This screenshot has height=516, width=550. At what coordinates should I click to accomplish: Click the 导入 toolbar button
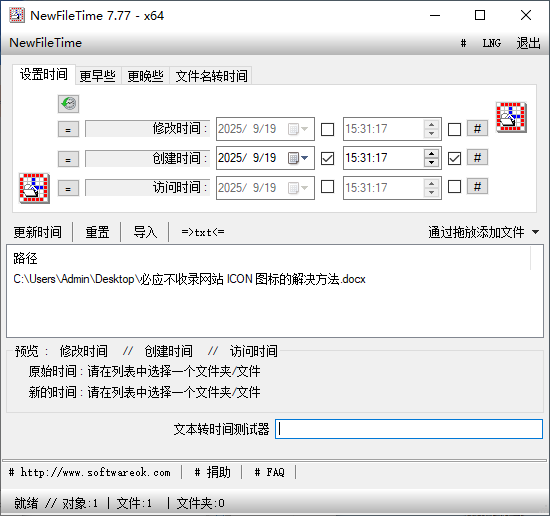(145, 232)
